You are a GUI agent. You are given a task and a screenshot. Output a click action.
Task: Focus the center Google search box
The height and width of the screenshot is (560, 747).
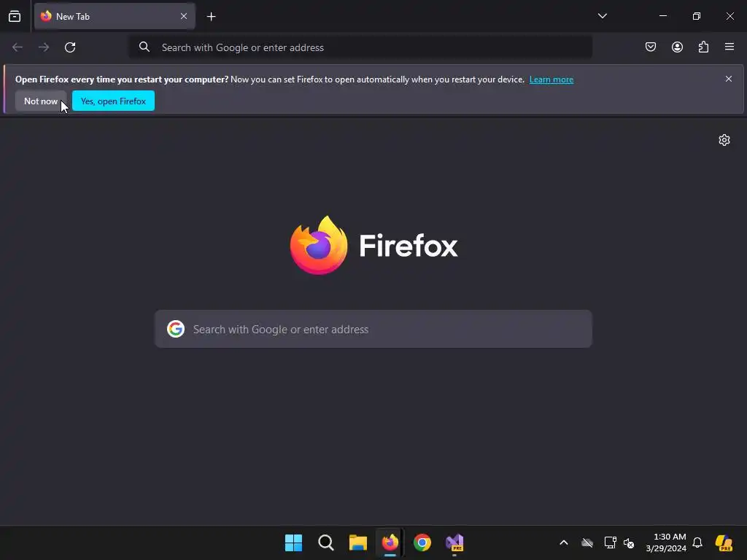(373, 329)
